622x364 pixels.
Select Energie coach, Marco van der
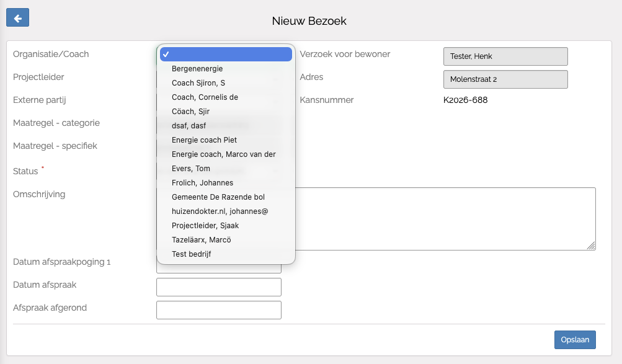[223, 154]
